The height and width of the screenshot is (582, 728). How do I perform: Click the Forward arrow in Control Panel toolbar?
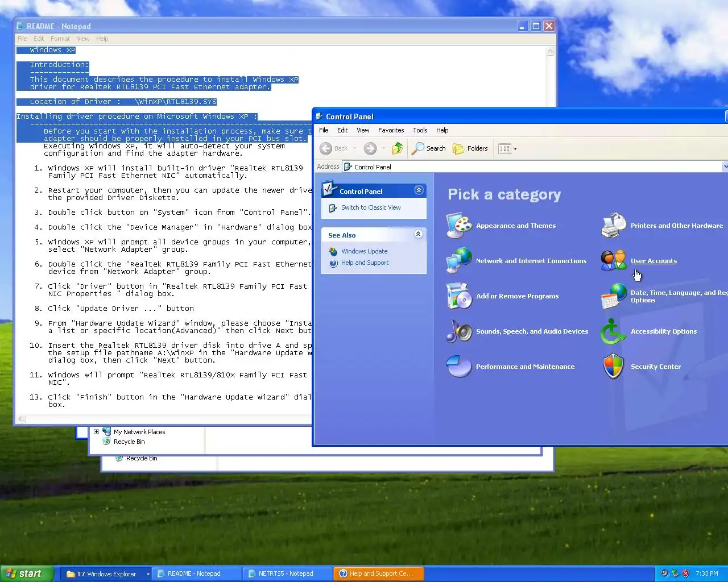pyautogui.click(x=370, y=148)
